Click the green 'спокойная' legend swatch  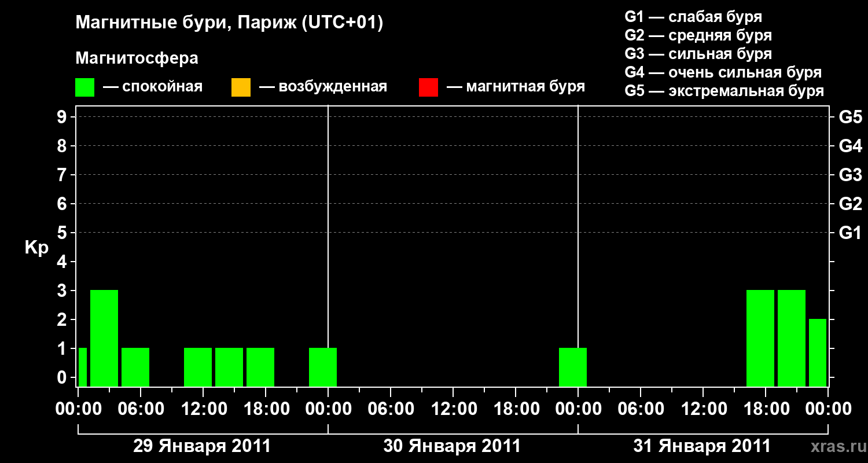tap(85, 87)
